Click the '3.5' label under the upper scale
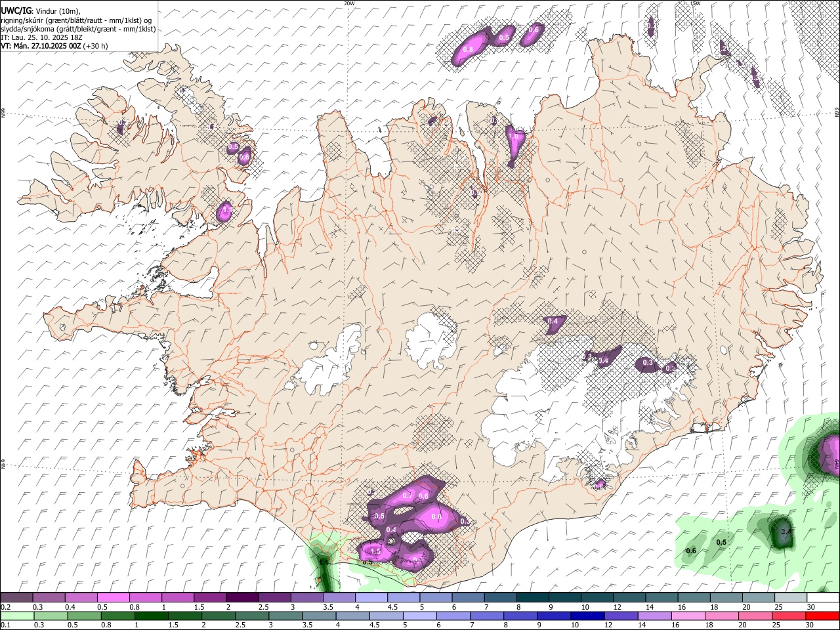The image size is (840, 630). point(327,607)
